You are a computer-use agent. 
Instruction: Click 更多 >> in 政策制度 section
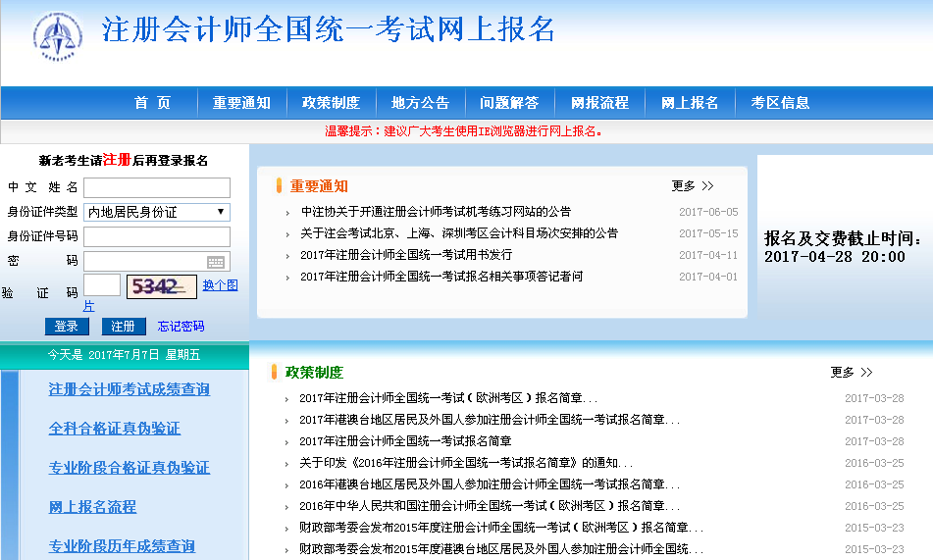point(852,373)
